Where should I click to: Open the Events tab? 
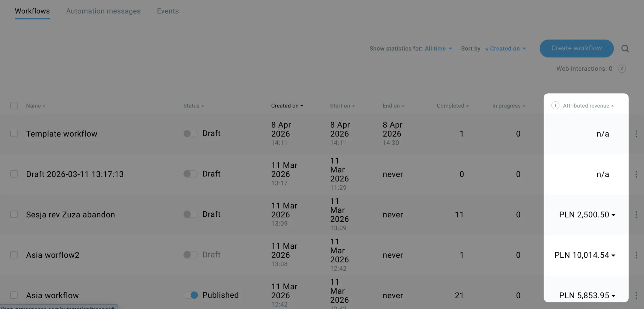[x=168, y=11]
